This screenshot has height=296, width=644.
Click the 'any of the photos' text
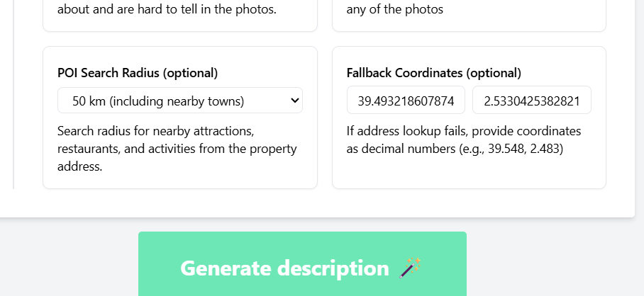click(394, 9)
